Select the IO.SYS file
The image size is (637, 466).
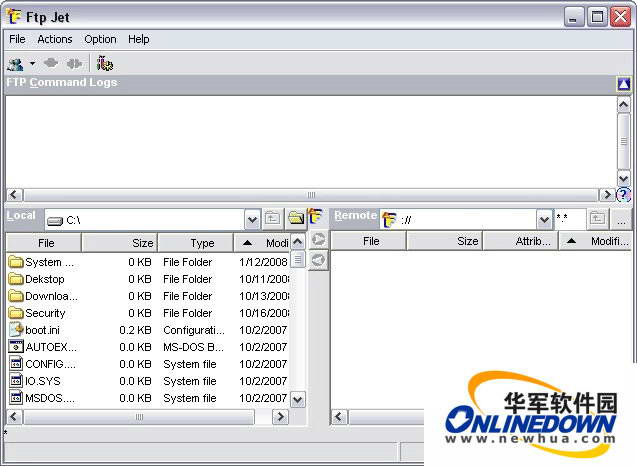click(35, 381)
